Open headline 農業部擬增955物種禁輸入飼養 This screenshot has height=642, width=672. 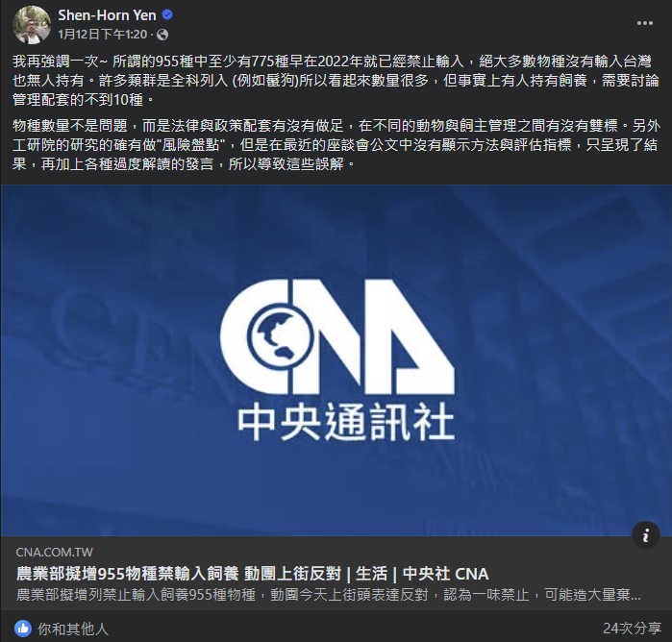(128, 574)
